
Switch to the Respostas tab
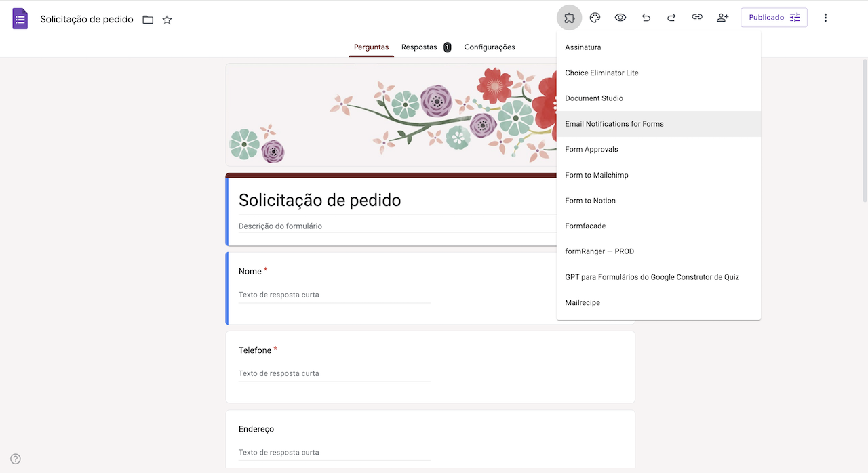(x=418, y=47)
